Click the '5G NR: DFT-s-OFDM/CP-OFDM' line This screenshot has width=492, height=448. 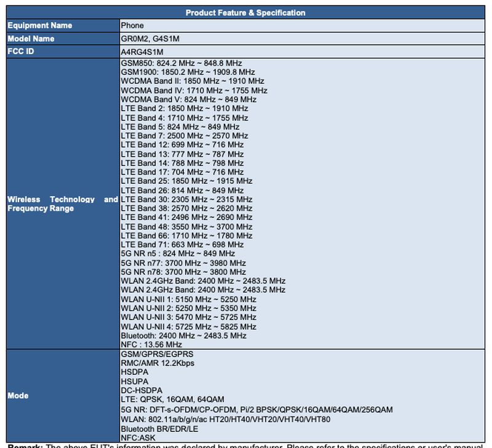click(257, 410)
